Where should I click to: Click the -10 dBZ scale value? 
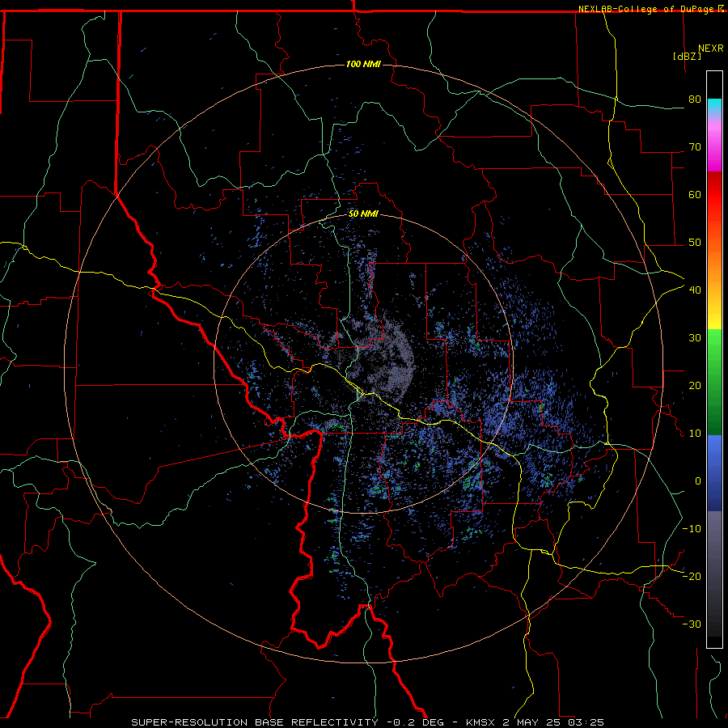(x=692, y=529)
